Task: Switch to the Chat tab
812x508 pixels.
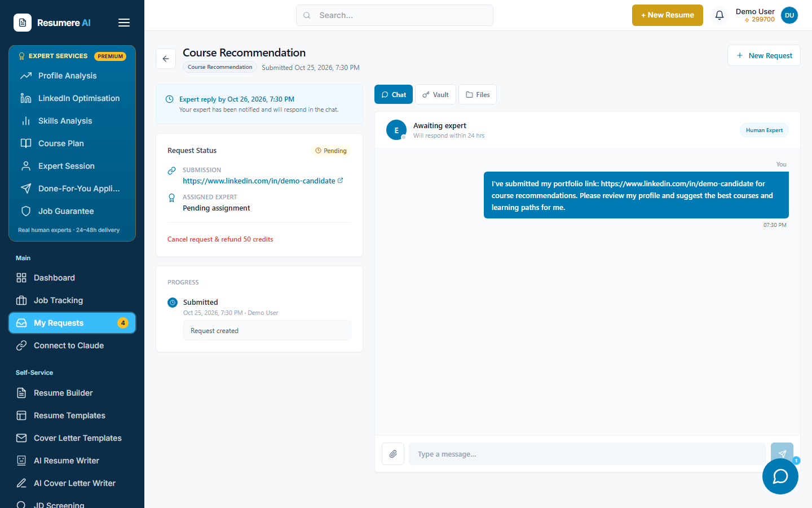Action: pos(394,94)
